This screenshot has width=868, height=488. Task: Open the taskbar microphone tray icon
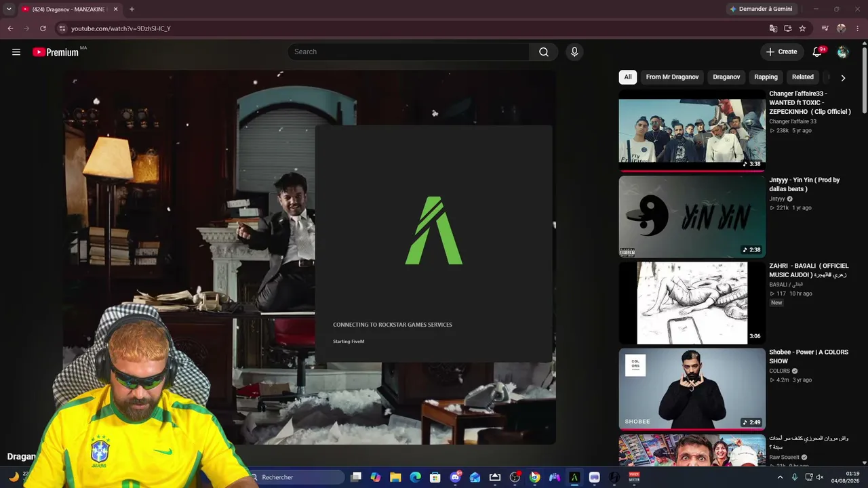[795, 477]
